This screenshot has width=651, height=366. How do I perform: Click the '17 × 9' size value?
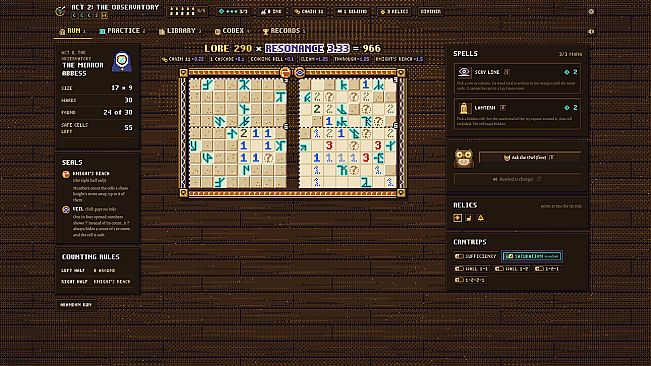pyautogui.click(x=122, y=88)
